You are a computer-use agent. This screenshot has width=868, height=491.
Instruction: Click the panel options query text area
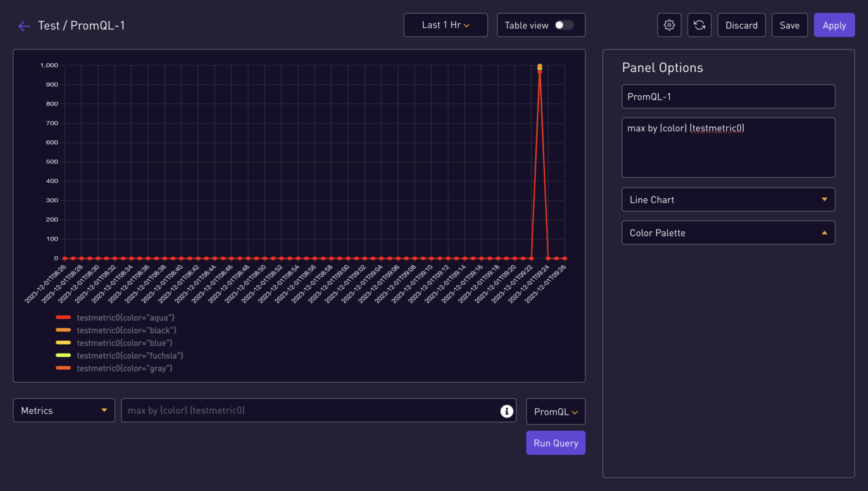(728, 148)
